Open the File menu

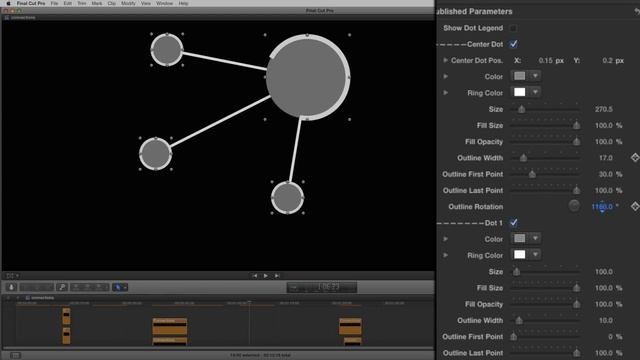point(54,3)
